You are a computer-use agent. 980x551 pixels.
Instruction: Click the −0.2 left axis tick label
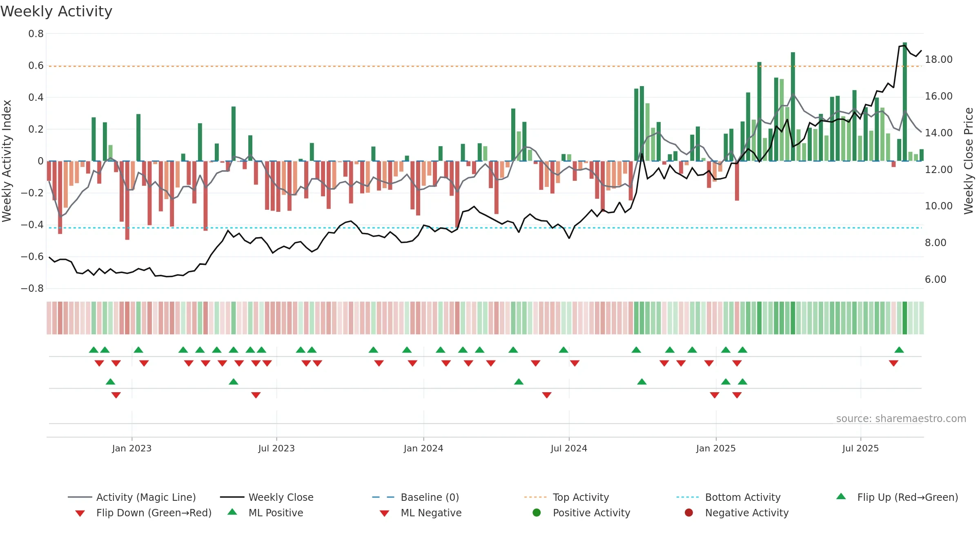pyautogui.click(x=32, y=193)
